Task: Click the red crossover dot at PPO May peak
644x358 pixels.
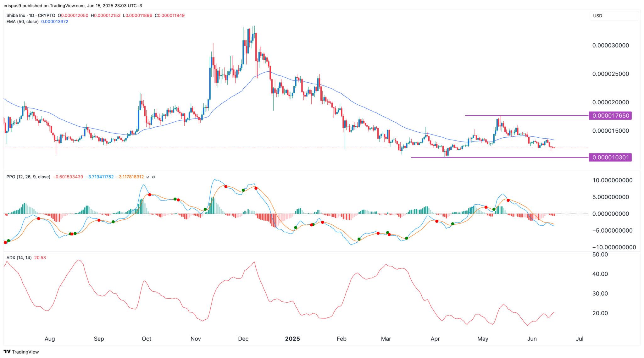Action: (x=508, y=200)
